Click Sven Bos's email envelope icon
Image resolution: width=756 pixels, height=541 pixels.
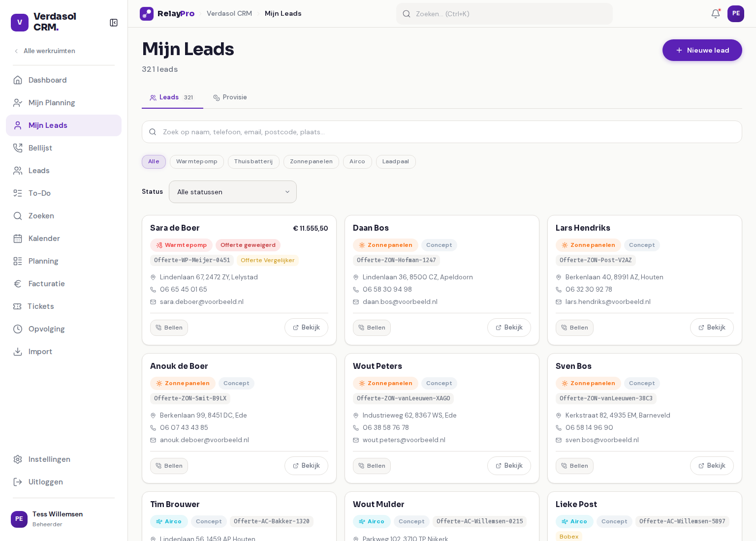(x=559, y=440)
